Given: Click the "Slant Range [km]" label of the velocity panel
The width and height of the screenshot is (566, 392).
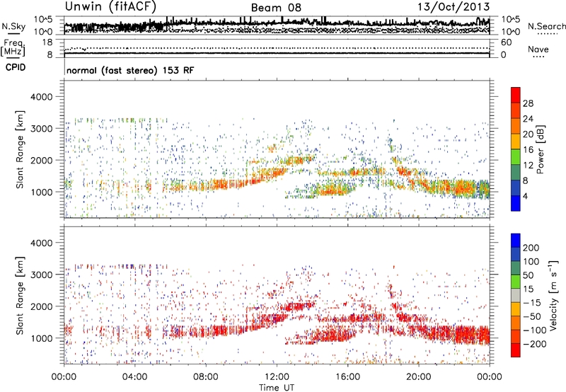Looking at the screenshot, I should tap(20, 296).
